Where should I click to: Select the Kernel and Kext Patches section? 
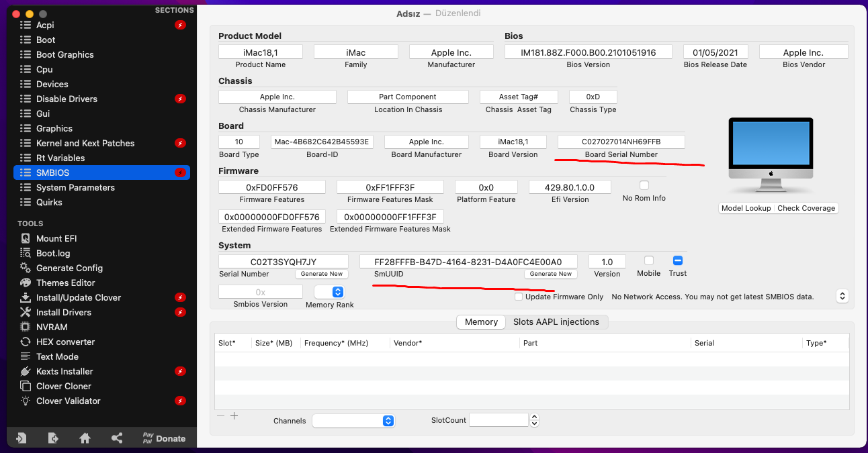(x=85, y=143)
